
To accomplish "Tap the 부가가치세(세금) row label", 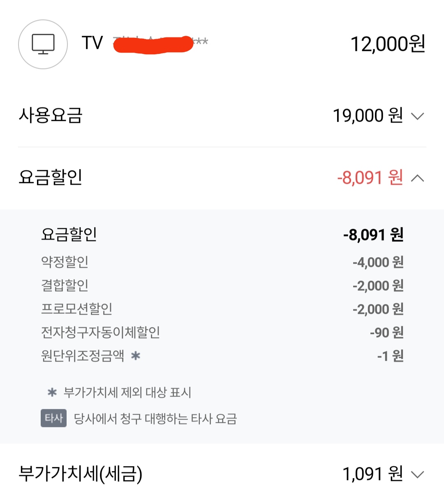I will (81, 474).
